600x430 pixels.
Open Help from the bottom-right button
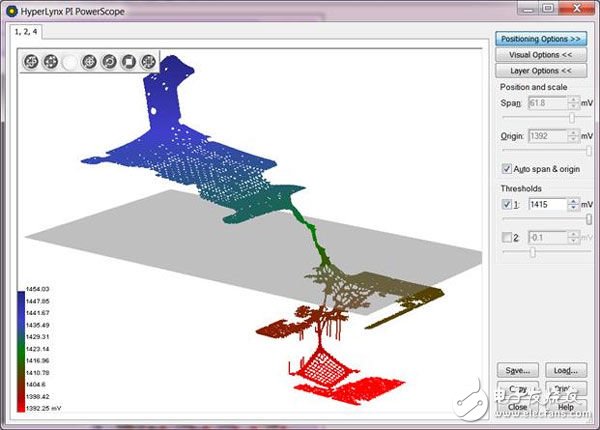pos(565,407)
